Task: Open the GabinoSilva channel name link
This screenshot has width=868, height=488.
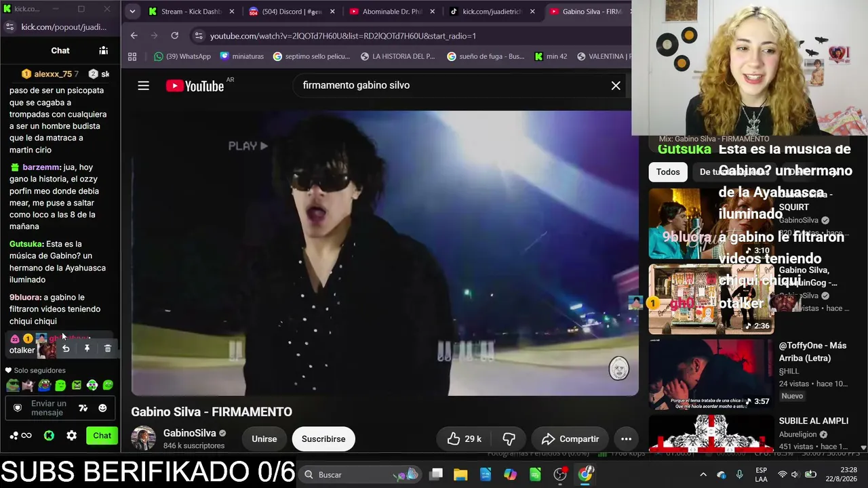Action: pyautogui.click(x=190, y=433)
